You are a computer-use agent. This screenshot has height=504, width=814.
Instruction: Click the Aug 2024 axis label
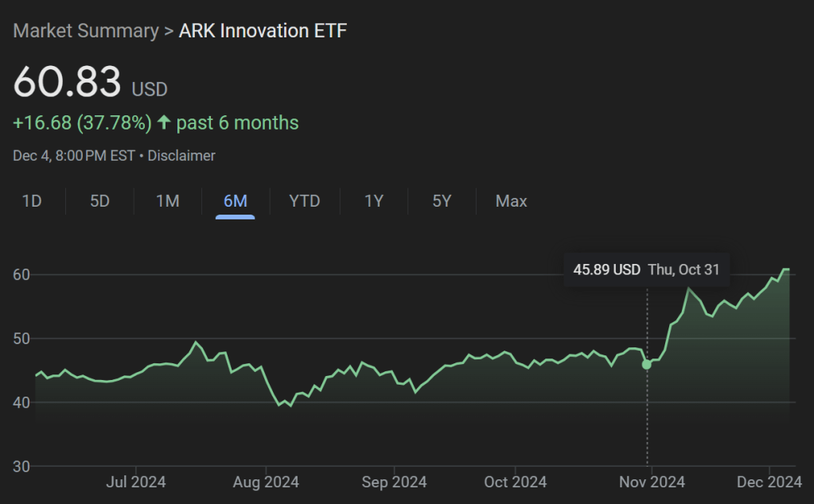point(266,482)
